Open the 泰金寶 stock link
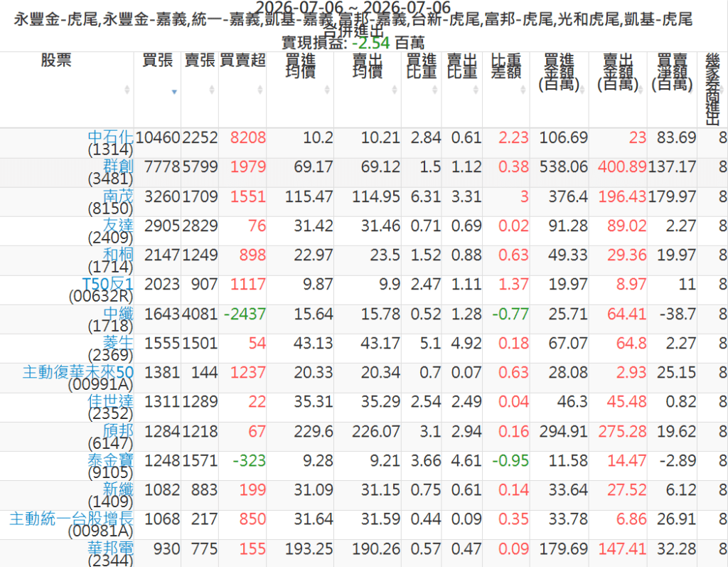 click(x=110, y=460)
